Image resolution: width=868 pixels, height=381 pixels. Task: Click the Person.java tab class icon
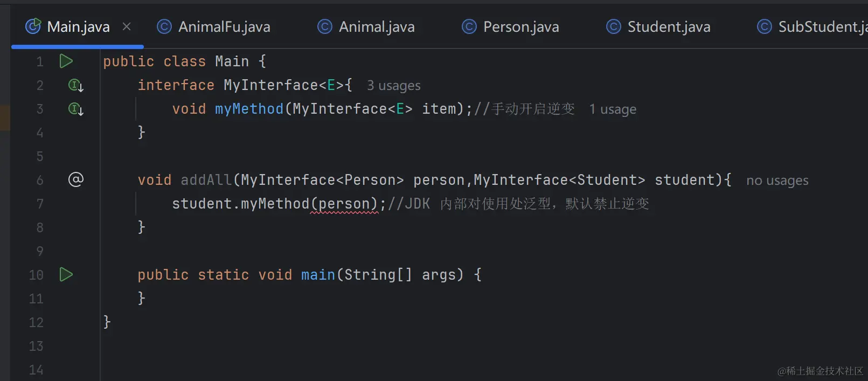click(x=469, y=26)
